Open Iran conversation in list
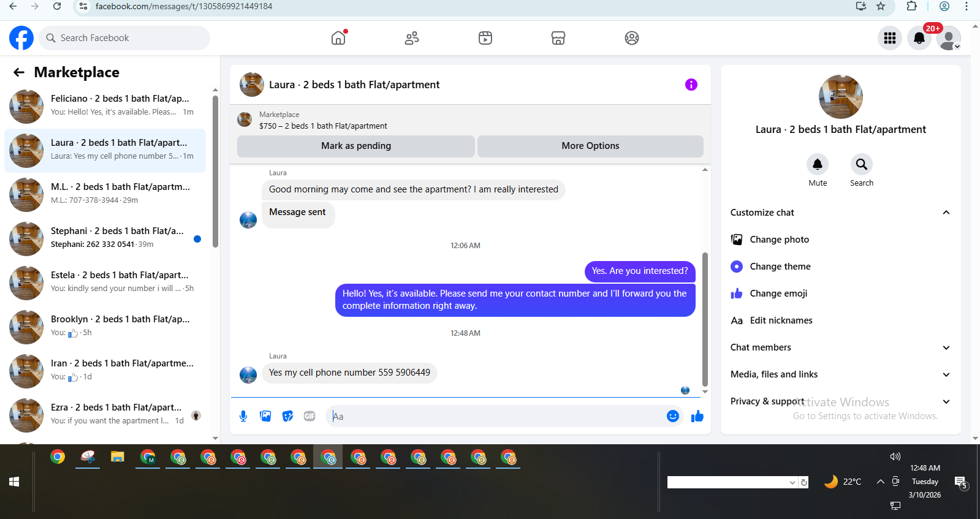Screen dimensions: 980x519 pyautogui.click(x=105, y=371)
